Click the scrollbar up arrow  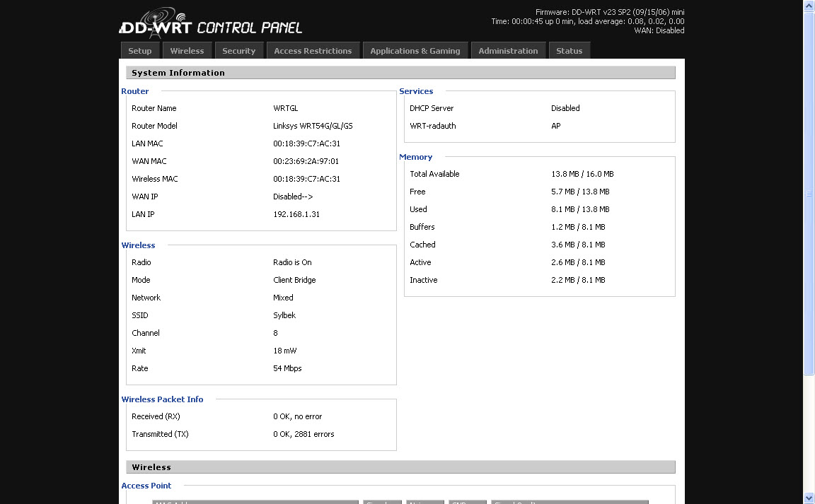(809, 6)
